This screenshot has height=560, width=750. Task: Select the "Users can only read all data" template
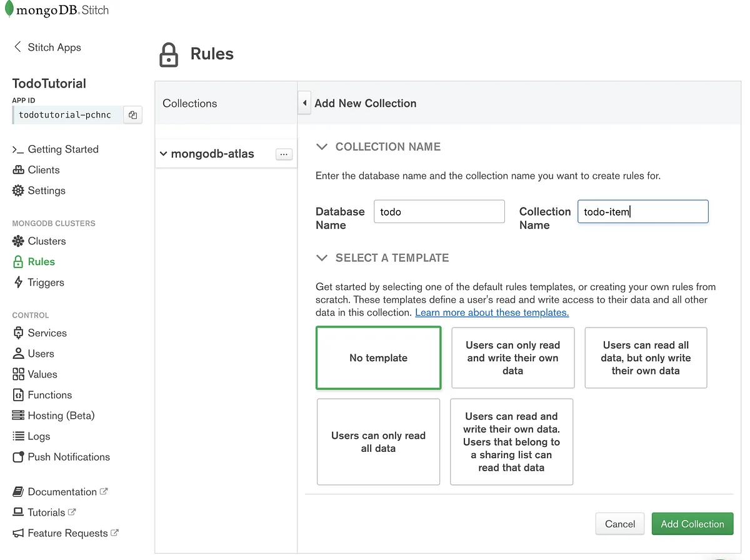pyautogui.click(x=378, y=442)
